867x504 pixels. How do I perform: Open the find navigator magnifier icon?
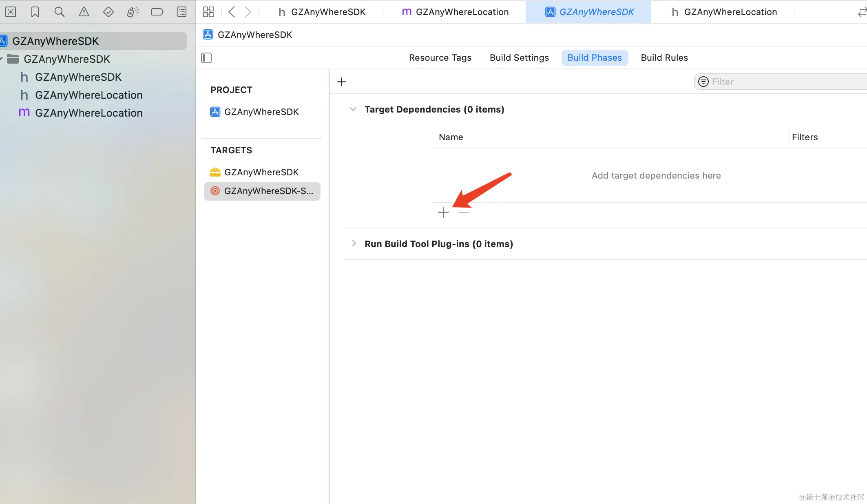60,12
